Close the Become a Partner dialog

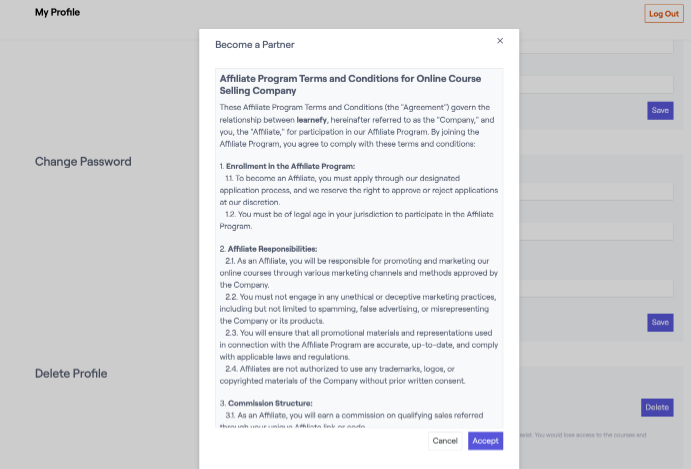coord(500,41)
